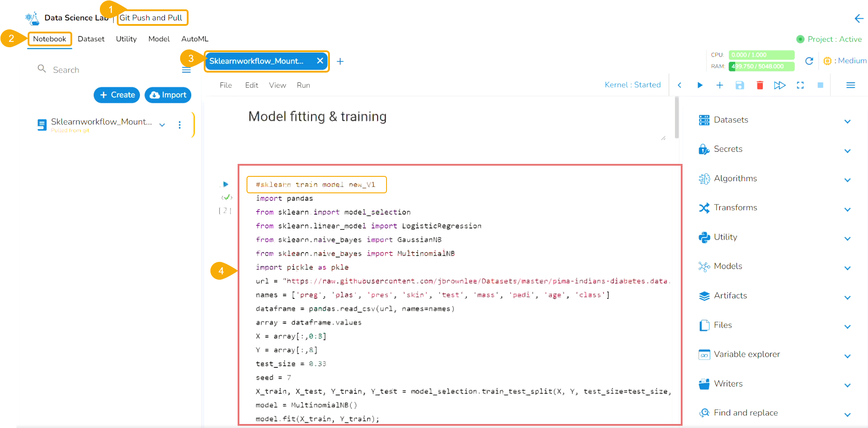Open the notebook list filter menu icon

[x=186, y=70]
